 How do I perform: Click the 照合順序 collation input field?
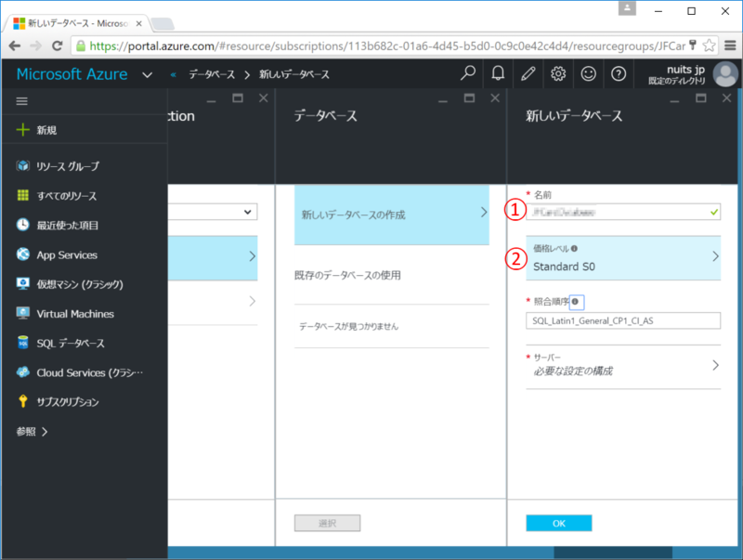click(x=623, y=320)
